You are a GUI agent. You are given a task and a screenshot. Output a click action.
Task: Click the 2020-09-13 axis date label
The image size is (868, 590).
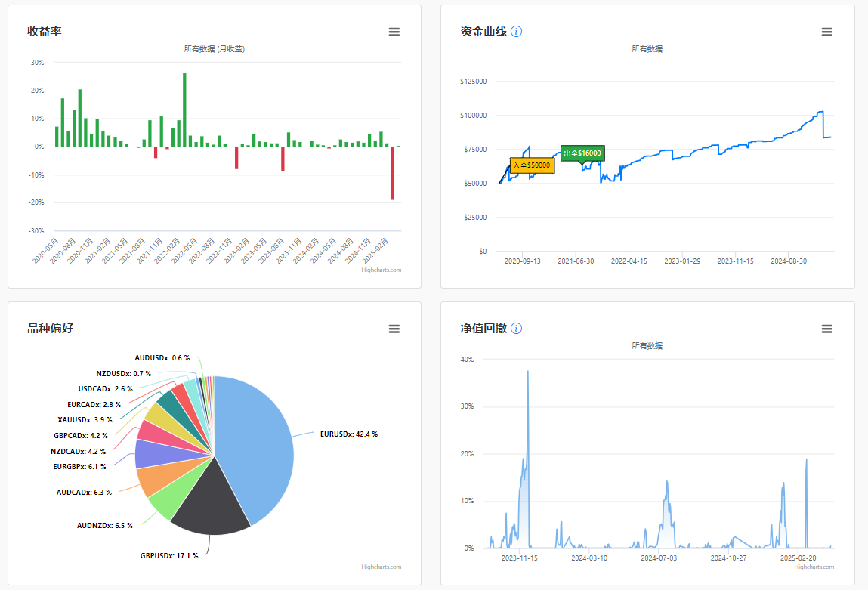523,261
